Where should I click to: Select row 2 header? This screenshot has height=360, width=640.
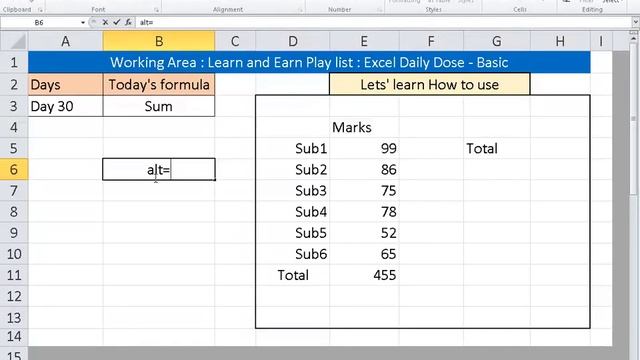[x=14, y=84]
